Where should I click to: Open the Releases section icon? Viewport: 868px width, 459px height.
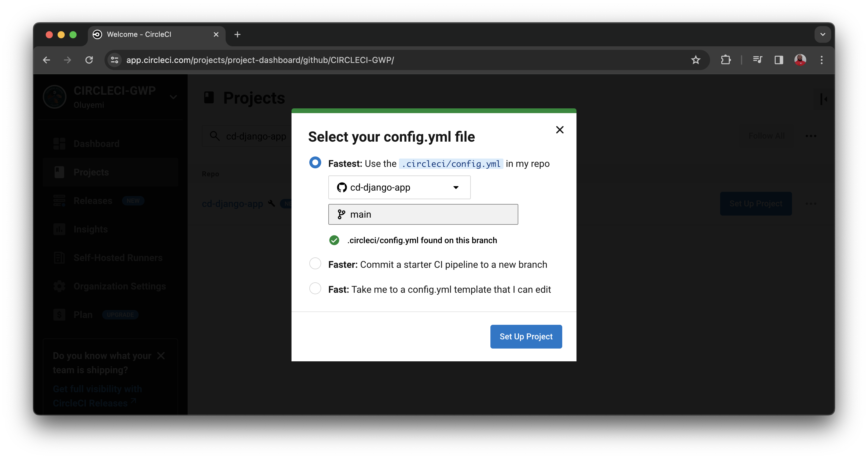59,200
